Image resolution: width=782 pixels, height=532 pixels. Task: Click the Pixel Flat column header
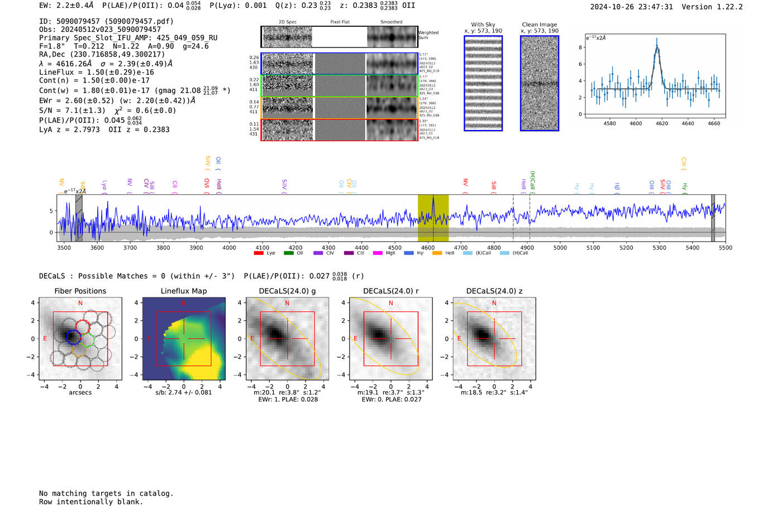(x=340, y=22)
